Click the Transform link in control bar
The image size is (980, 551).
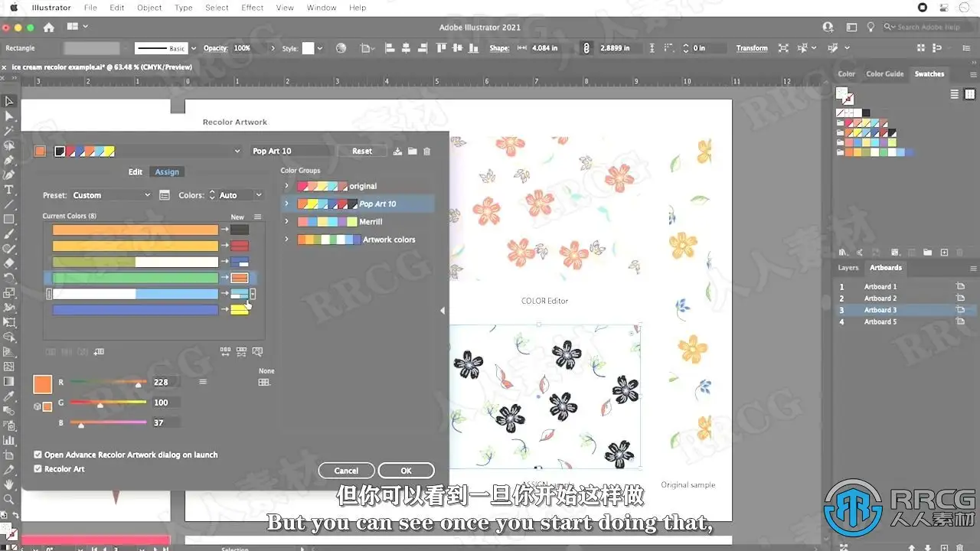point(752,48)
